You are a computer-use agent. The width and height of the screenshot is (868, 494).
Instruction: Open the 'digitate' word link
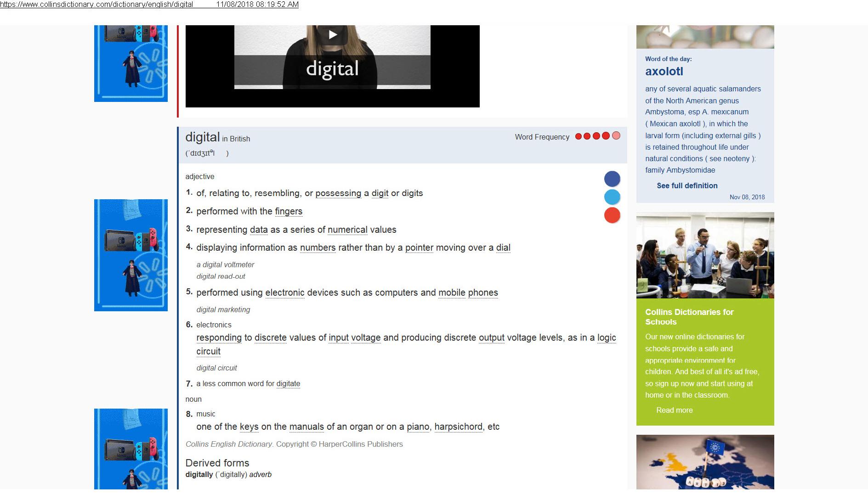[x=288, y=384]
